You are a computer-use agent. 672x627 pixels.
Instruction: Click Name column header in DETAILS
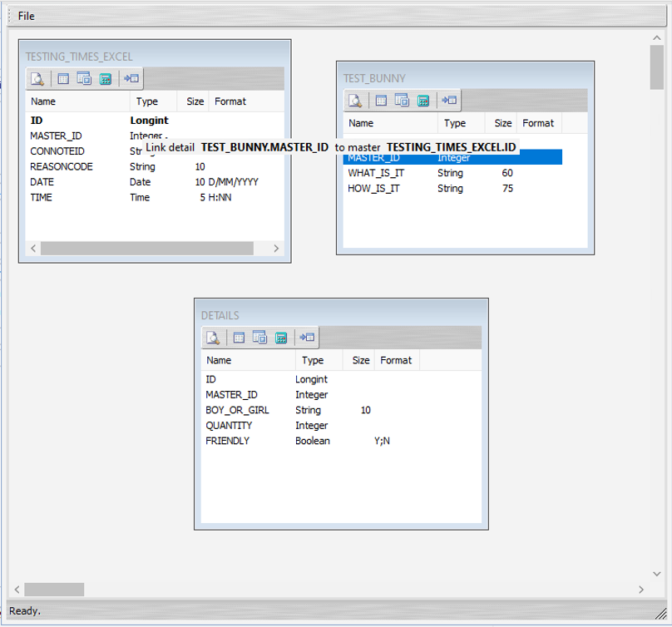[x=248, y=360]
